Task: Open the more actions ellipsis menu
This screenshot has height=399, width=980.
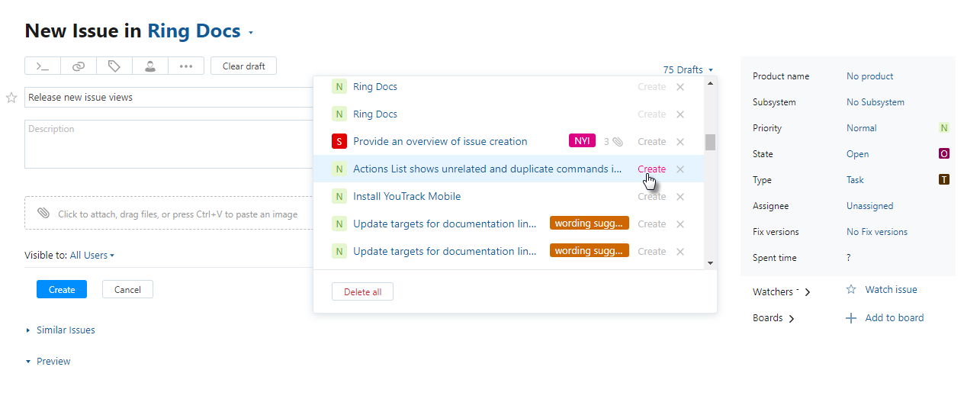Action: point(186,66)
